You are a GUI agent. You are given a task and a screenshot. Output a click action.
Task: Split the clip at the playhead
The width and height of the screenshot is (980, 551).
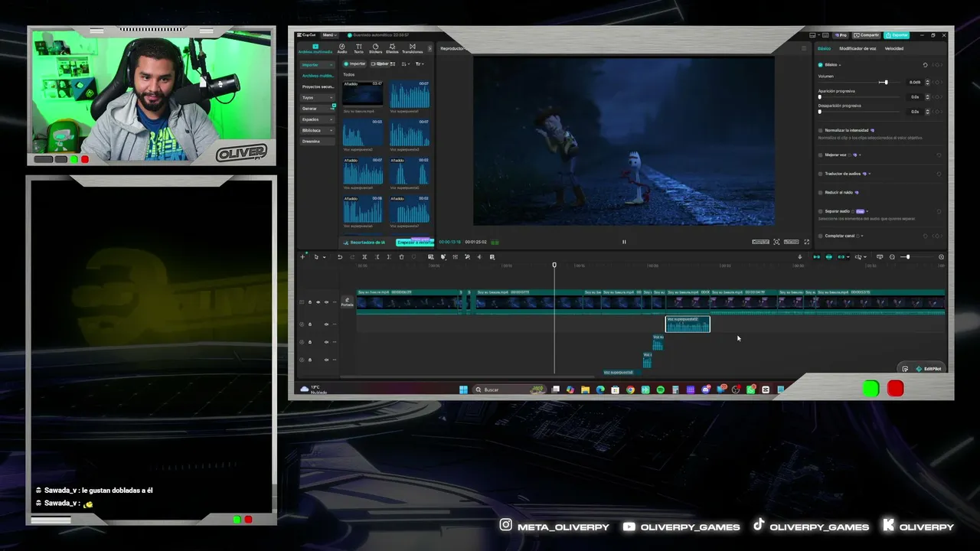point(364,257)
